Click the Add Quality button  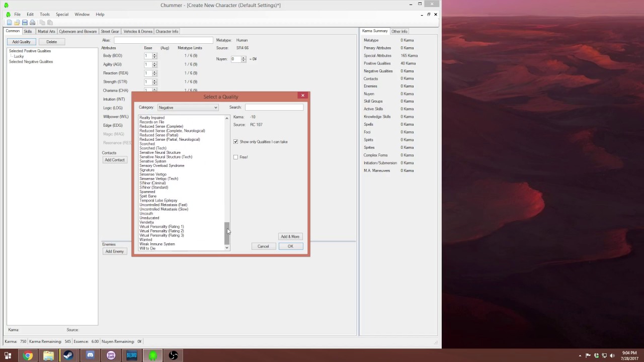pos(21,42)
